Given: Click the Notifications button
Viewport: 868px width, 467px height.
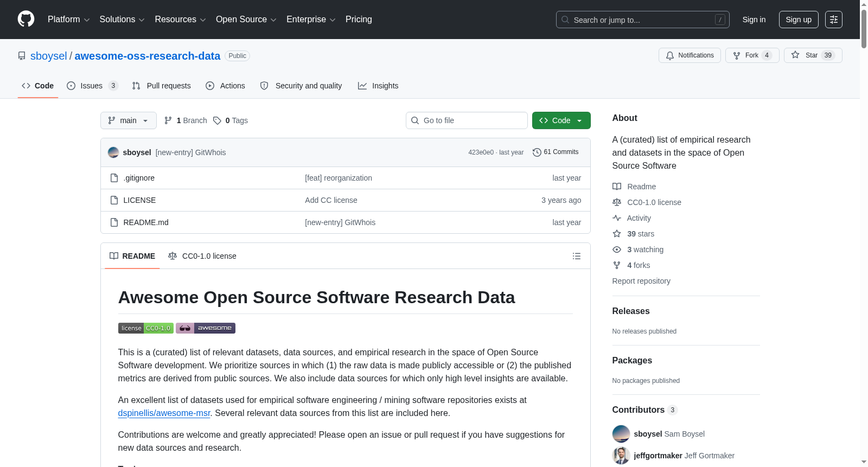Looking at the screenshot, I should pyautogui.click(x=690, y=55).
